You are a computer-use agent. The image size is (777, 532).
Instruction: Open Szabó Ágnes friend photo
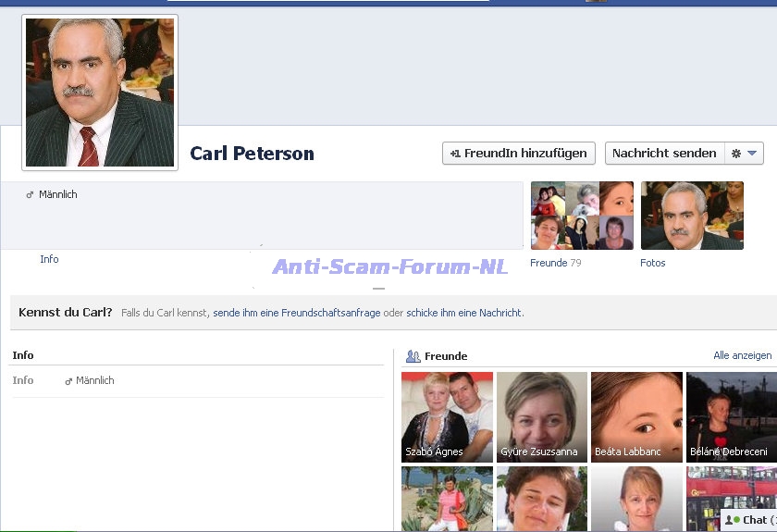pos(447,416)
